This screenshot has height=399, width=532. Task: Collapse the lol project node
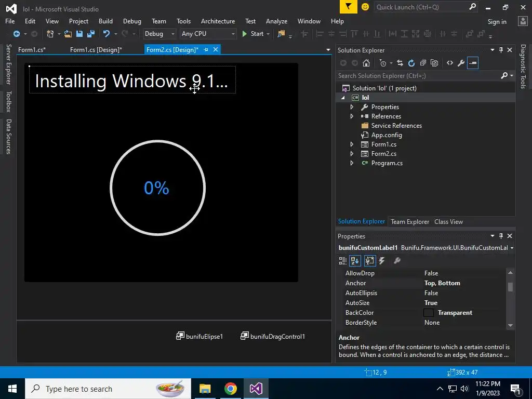click(343, 98)
